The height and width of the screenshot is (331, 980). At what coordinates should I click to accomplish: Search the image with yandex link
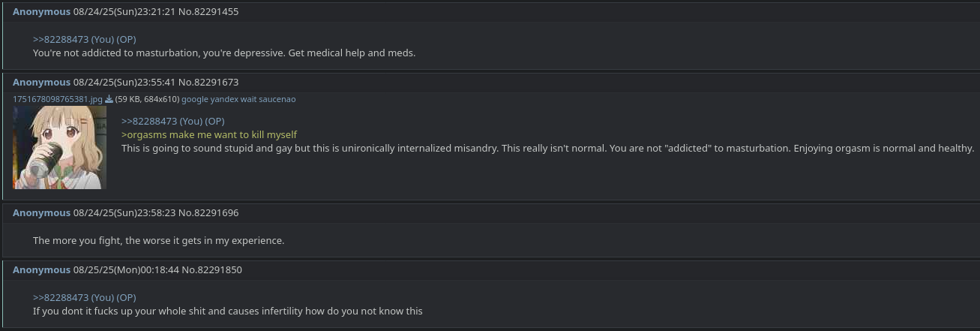[224, 99]
